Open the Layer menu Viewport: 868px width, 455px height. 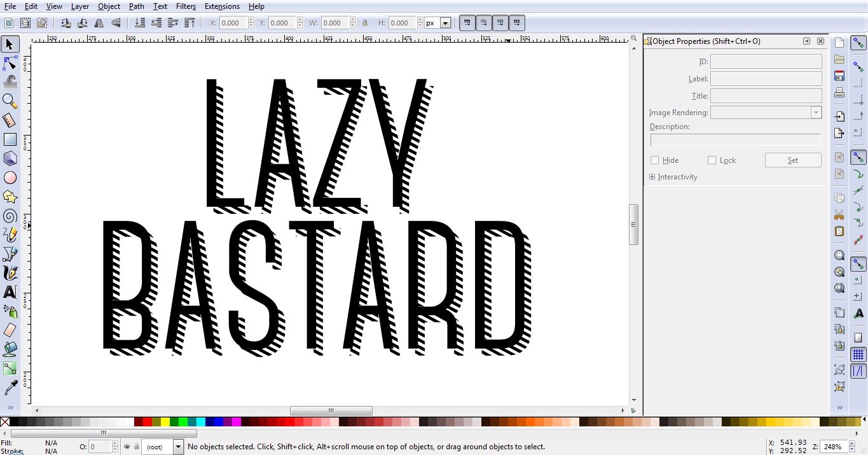[79, 6]
